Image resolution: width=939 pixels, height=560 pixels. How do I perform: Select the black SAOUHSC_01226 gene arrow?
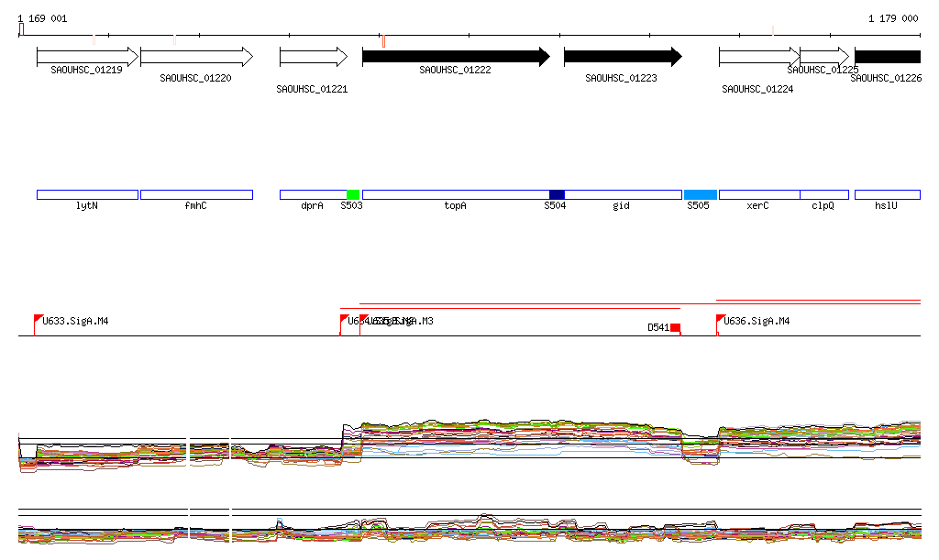click(887, 57)
